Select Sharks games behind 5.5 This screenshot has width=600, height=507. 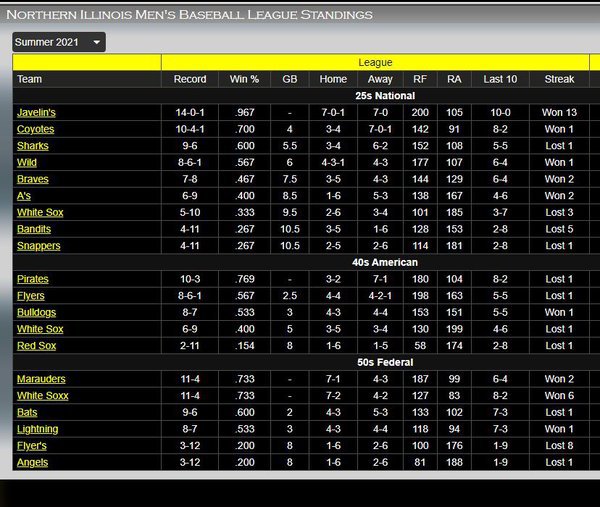tap(290, 146)
